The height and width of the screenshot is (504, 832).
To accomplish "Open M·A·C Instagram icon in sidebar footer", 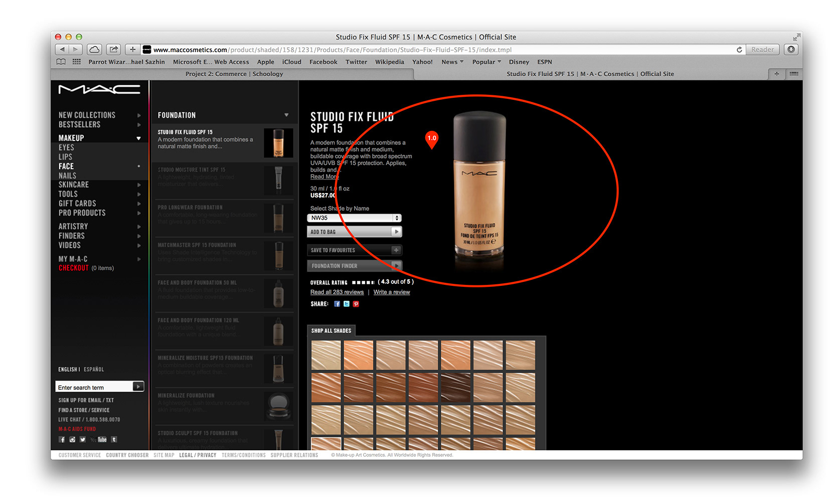I will (x=72, y=439).
